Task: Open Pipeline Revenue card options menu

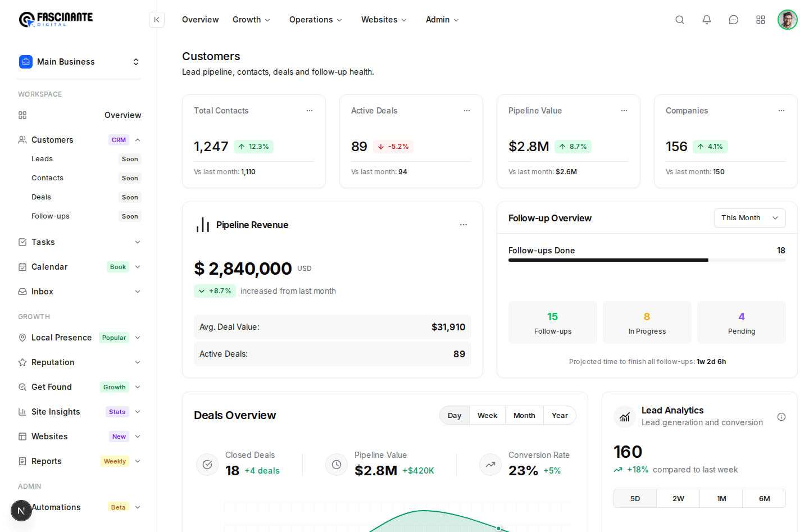Action: coord(463,225)
